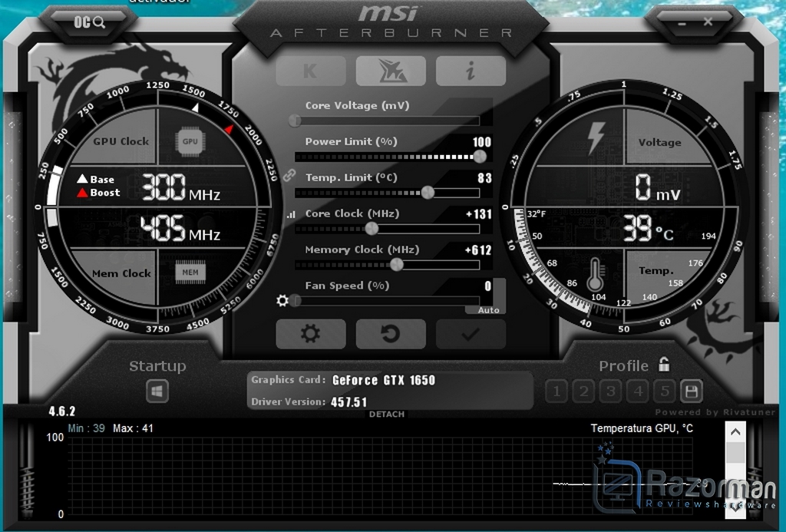Click the Temp. Limit slider handle

[428, 192]
